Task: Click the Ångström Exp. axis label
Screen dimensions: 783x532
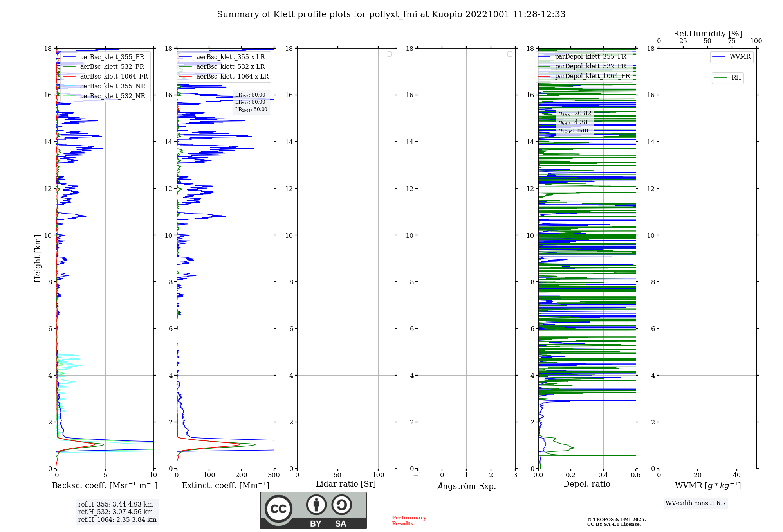Action: [467, 486]
